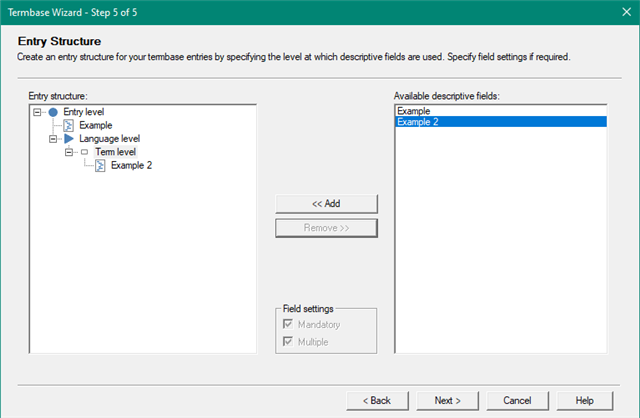
Task: Cancel the Termbase Wizard
Action: coord(517,400)
